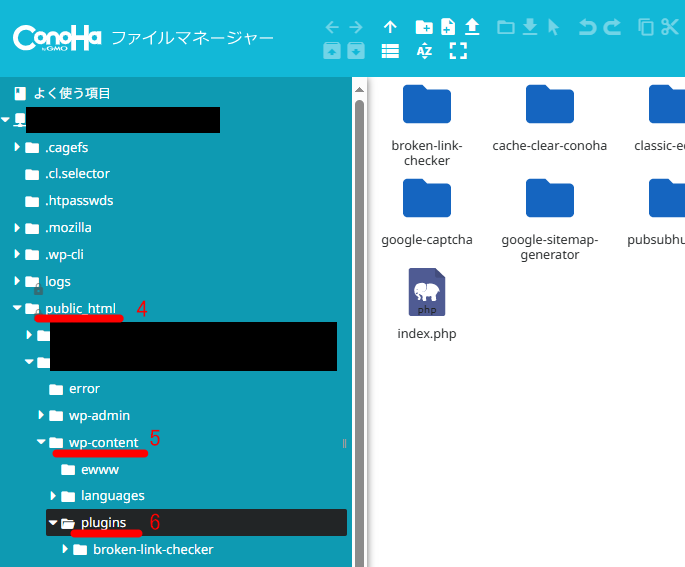This screenshot has height=567, width=685.
Task: Click the download toolbar icon
Action: [530, 27]
